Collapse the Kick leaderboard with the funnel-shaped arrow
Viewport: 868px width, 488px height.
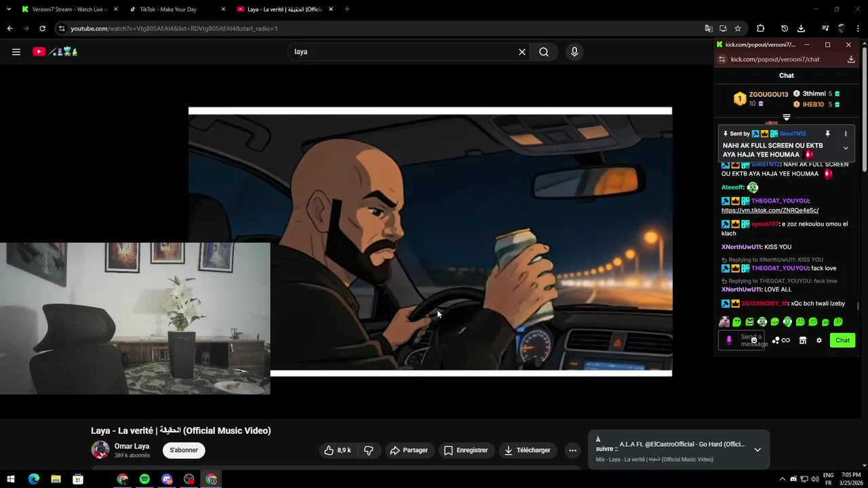click(x=787, y=118)
